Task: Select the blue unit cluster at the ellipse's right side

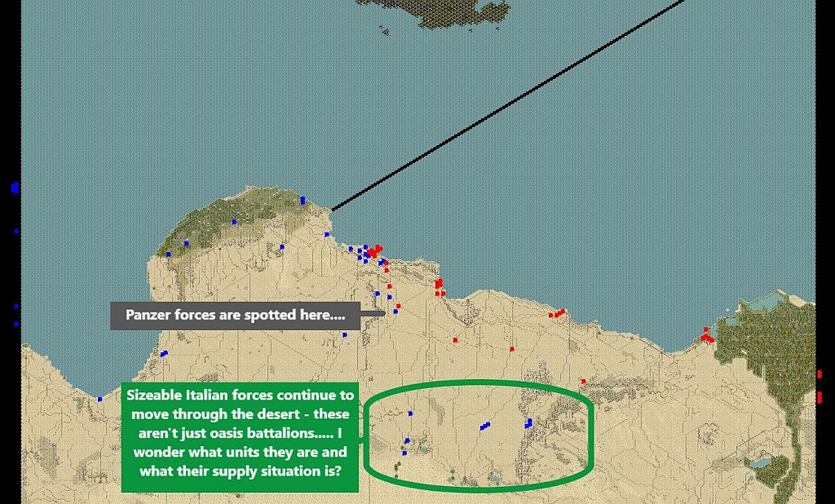Action: [528, 423]
